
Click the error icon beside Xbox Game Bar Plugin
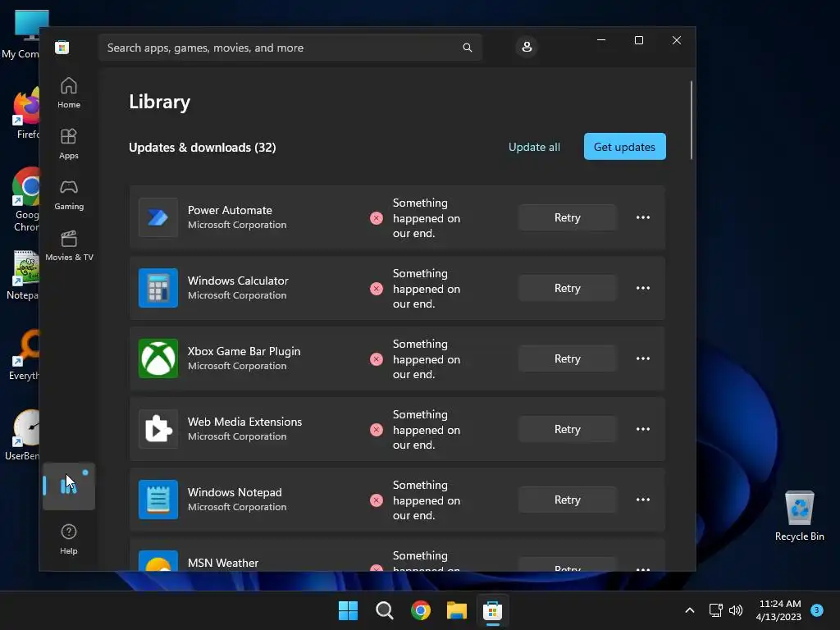click(377, 359)
